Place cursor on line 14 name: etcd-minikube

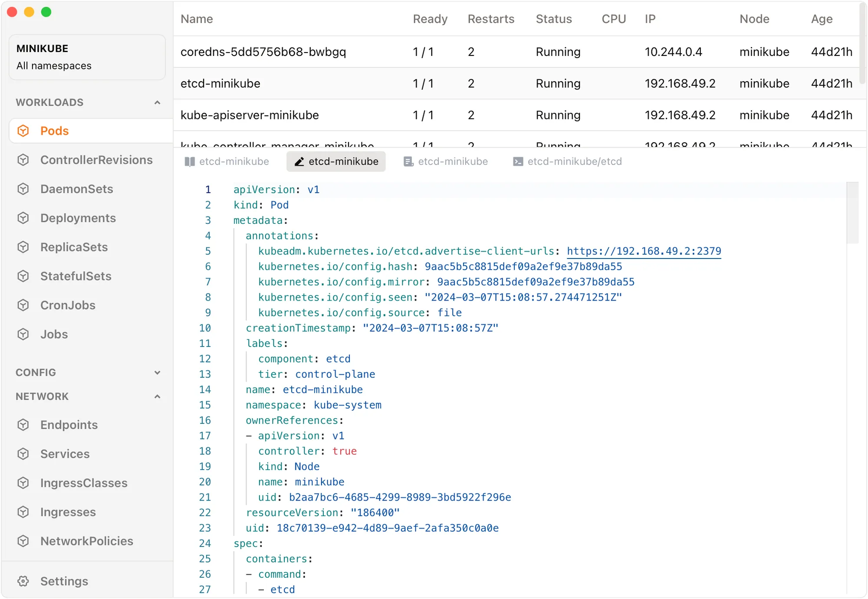click(x=304, y=390)
